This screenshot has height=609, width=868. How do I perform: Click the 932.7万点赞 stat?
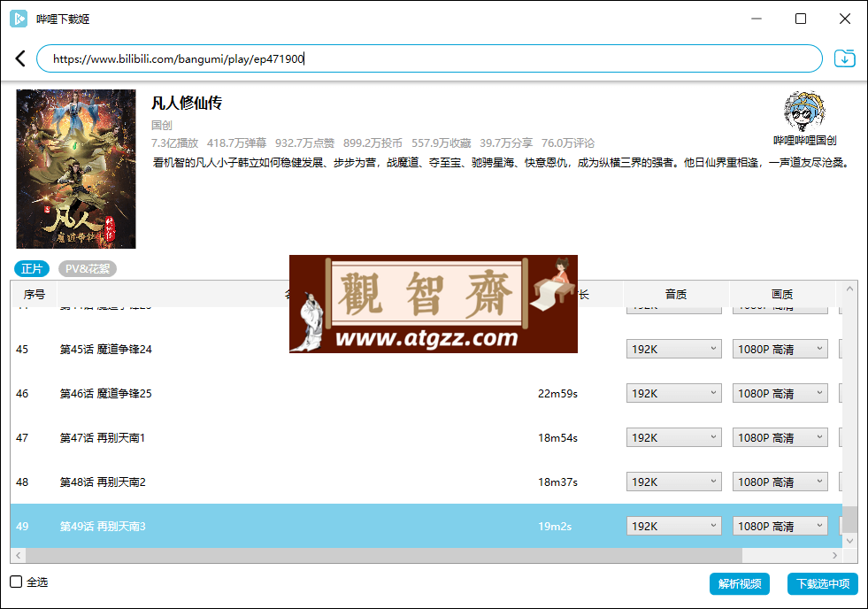point(304,143)
